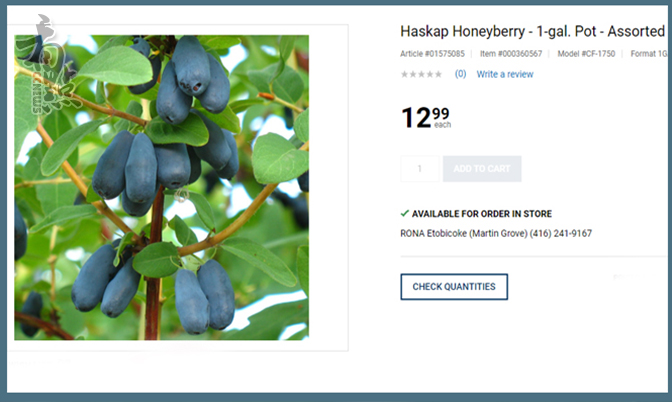
Task: Click the green availability checkmark icon
Action: click(x=405, y=213)
